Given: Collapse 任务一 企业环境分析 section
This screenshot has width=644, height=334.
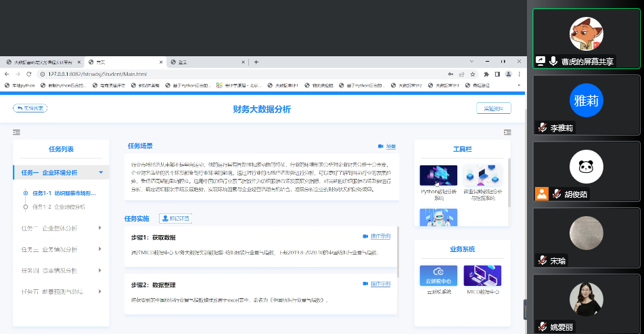Looking at the screenshot, I should [101, 172].
